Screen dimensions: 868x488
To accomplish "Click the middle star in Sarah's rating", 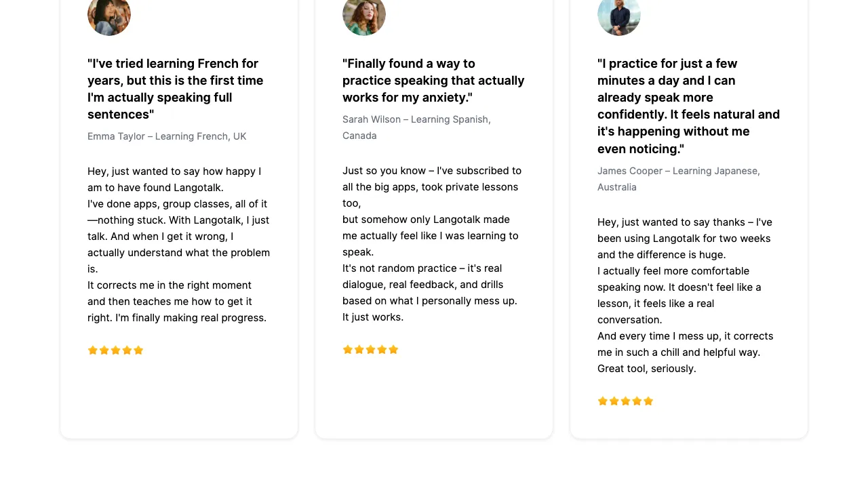I will tap(371, 350).
